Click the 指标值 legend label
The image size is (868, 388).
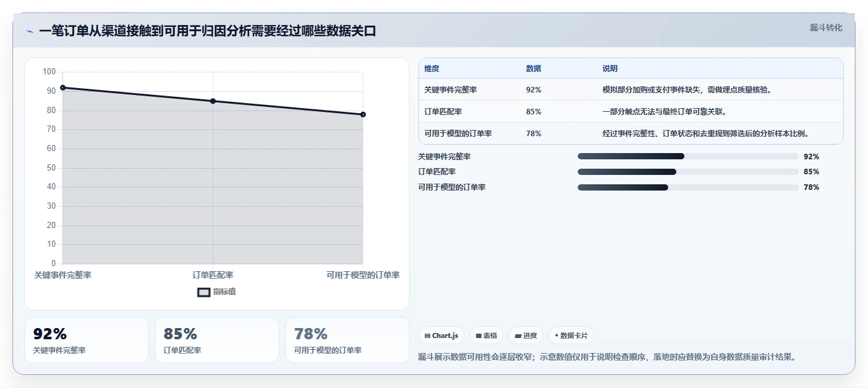(x=224, y=292)
